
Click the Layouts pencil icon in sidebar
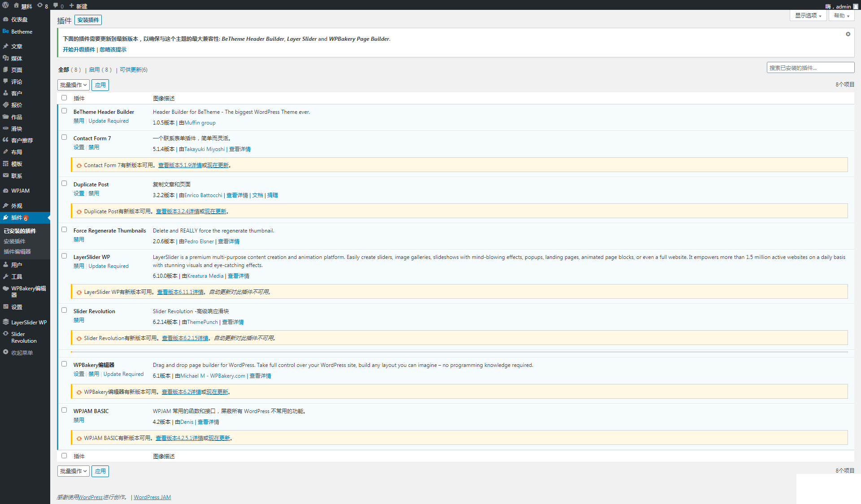(6, 152)
